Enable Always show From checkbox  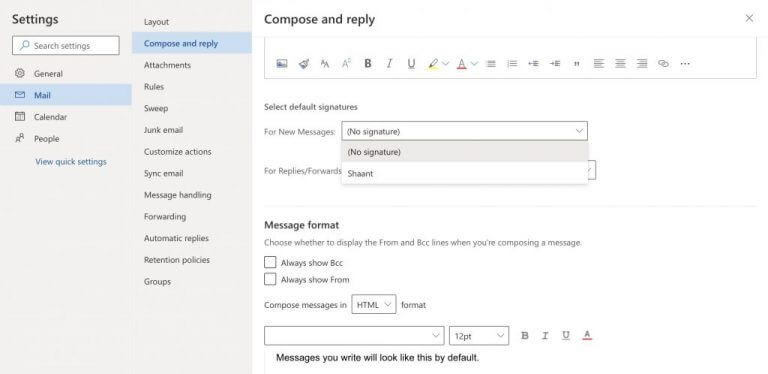(x=270, y=280)
